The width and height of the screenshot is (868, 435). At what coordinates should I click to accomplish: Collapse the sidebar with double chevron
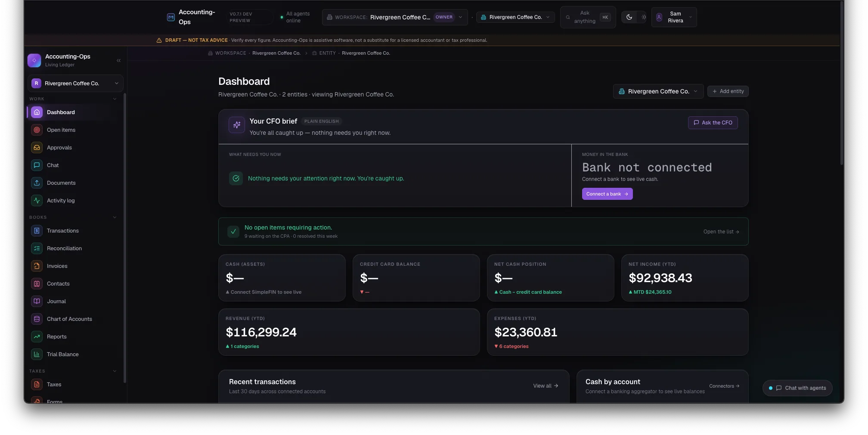click(118, 60)
